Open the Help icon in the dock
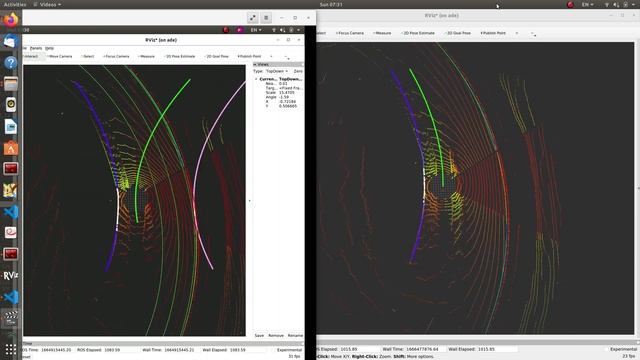 coord(11,62)
